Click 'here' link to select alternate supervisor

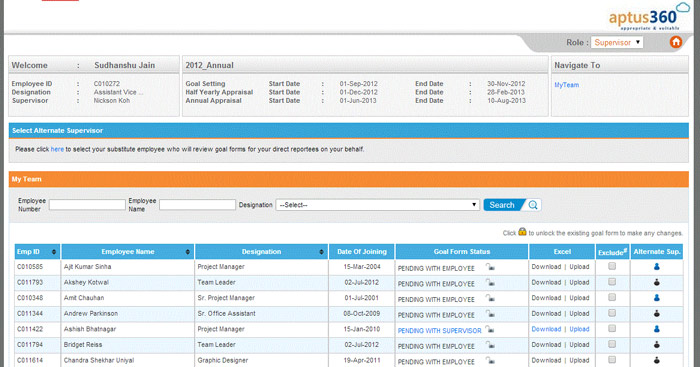[x=57, y=149]
